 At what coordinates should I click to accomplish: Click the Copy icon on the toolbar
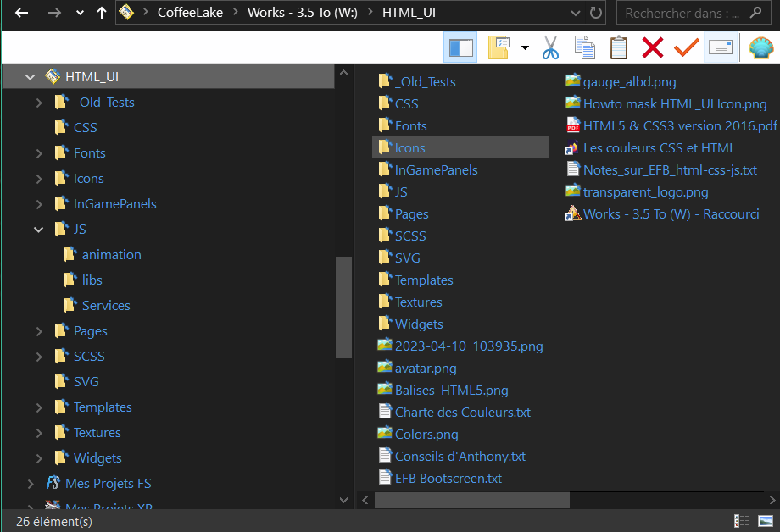(x=584, y=47)
